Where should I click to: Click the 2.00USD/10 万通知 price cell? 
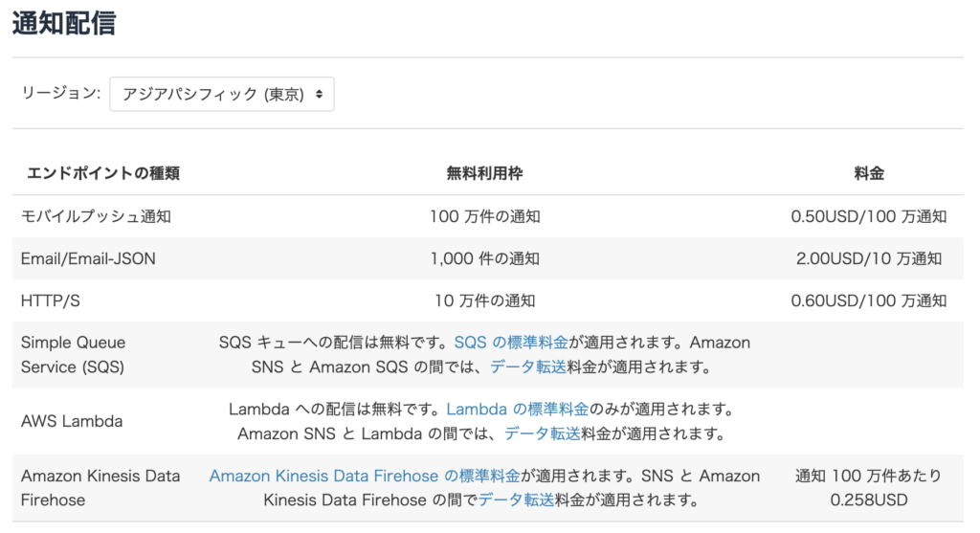(x=869, y=258)
